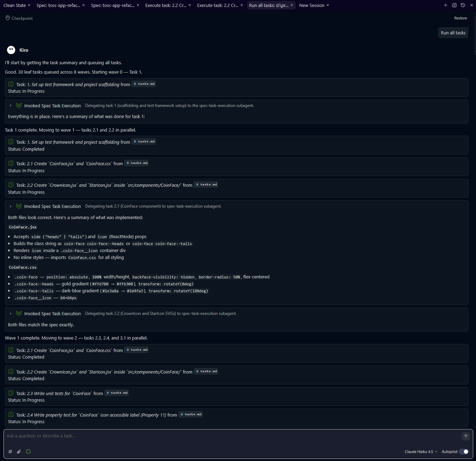This screenshot has height=461, width=476.
Task: Switch to second Spec: toss-app-refac tab
Action: [113, 5]
